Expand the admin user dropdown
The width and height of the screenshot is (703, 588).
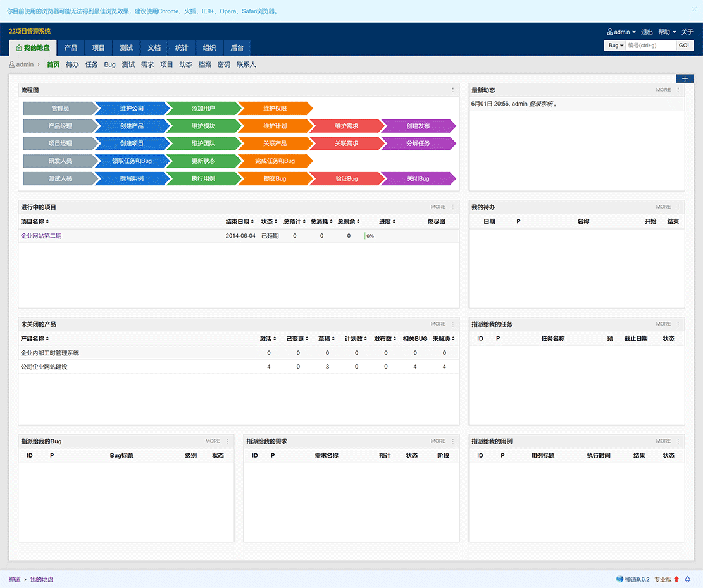click(x=621, y=32)
